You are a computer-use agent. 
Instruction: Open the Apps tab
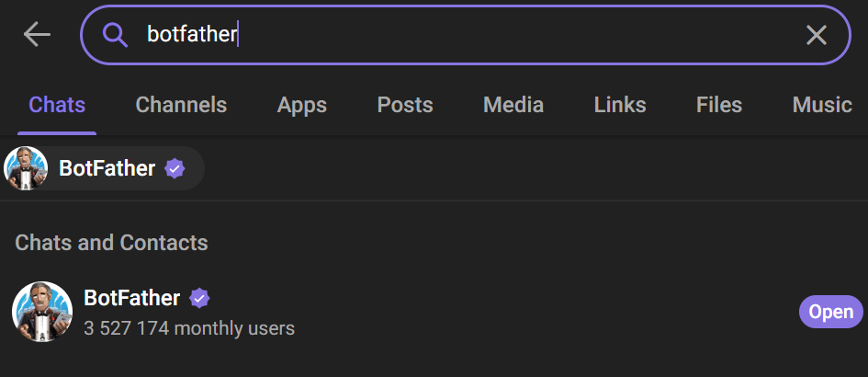[302, 105]
